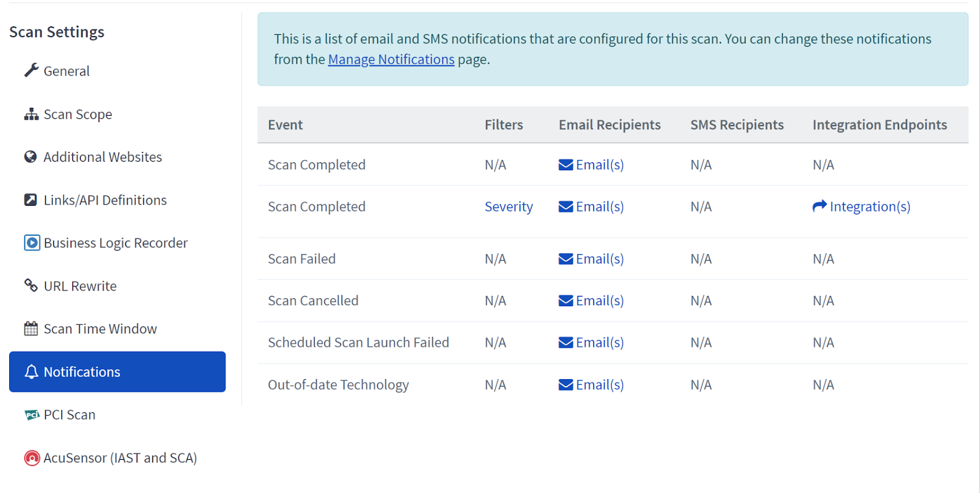Click the Scheduled Scan Launch Failed event text
The width and height of the screenshot is (980, 493).
358,342
